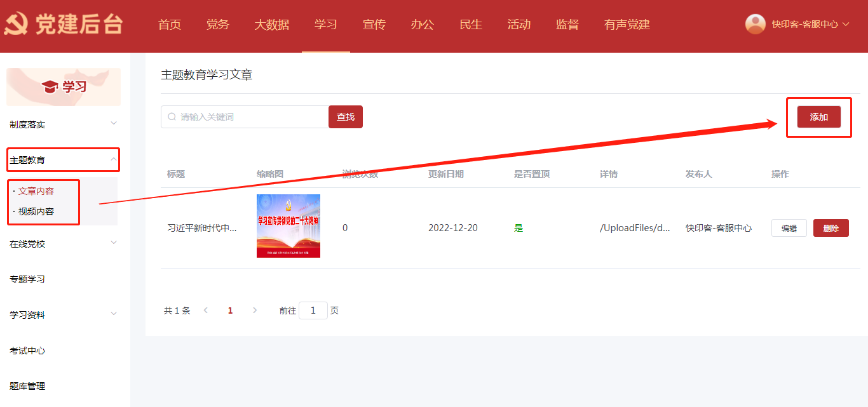Open the 党务 top menu
Viewport: 868px width, 407px height.
coord(217,25)
